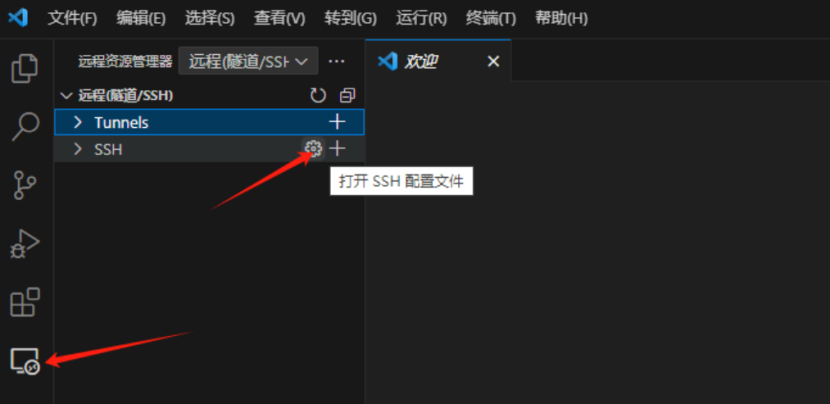The image size is (830, 404).
Task: Click the SSH config gear icon
Action: click(313, 149)
